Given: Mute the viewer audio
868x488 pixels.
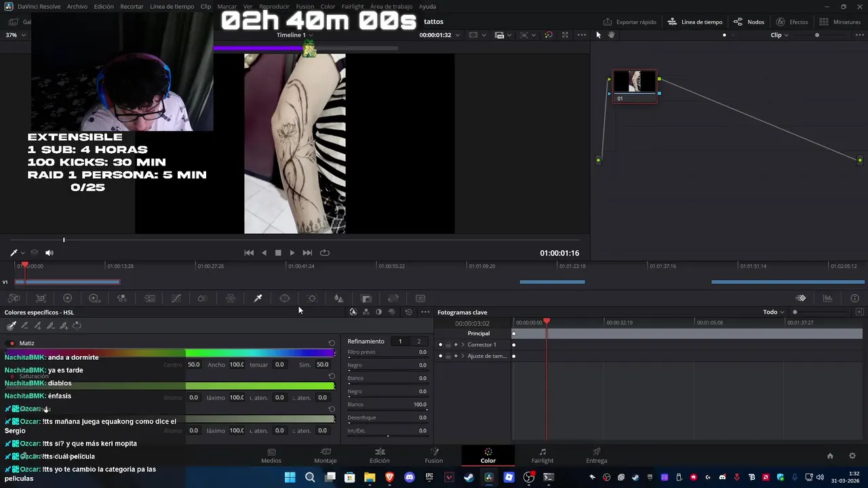Looking at the screenshot, I should pyautogui.click(x=49, y=253).
